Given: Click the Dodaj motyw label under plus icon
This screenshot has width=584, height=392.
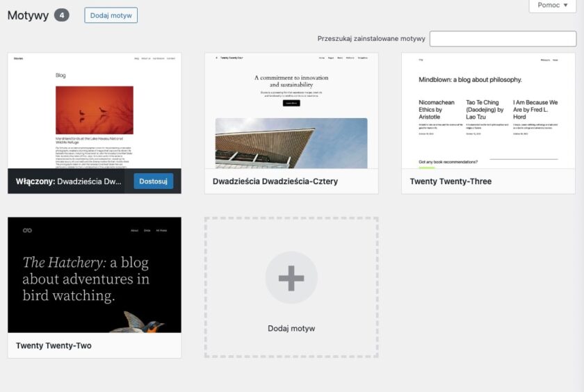Looking at the screenshot, I should (x=291, y=328).
